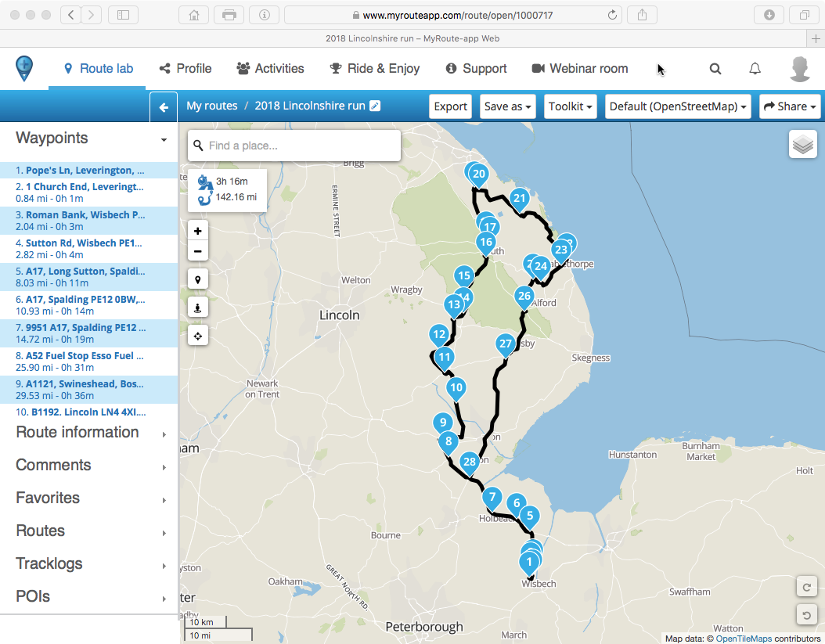Open the Toolkit dropdown
This screenshot has width=825, height=644.
click(x=571, y=106)
